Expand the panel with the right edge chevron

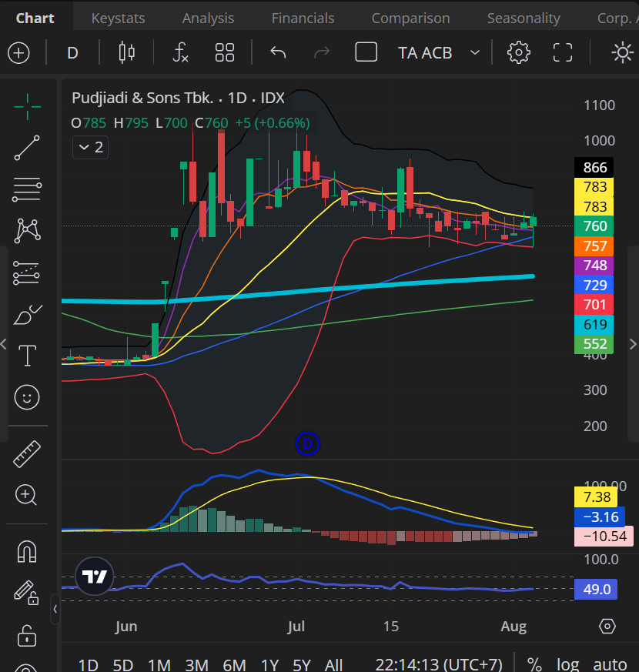tap(633, 344)
